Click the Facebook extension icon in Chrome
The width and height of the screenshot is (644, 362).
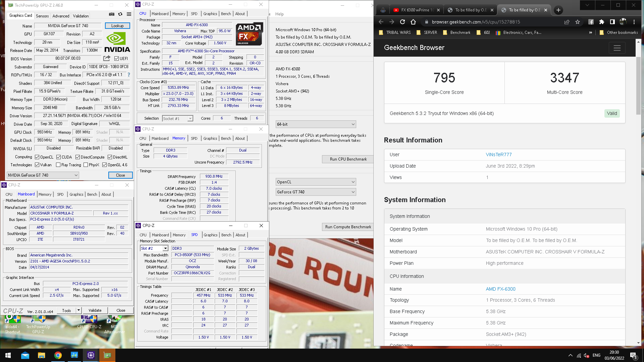pyautogui.click(x=591, y=22)
